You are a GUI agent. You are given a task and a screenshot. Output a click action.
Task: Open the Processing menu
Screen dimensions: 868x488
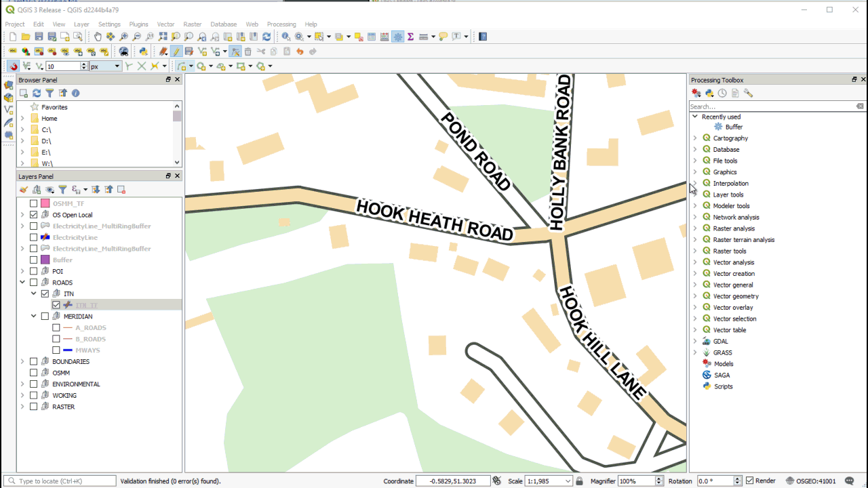[281, 24]
